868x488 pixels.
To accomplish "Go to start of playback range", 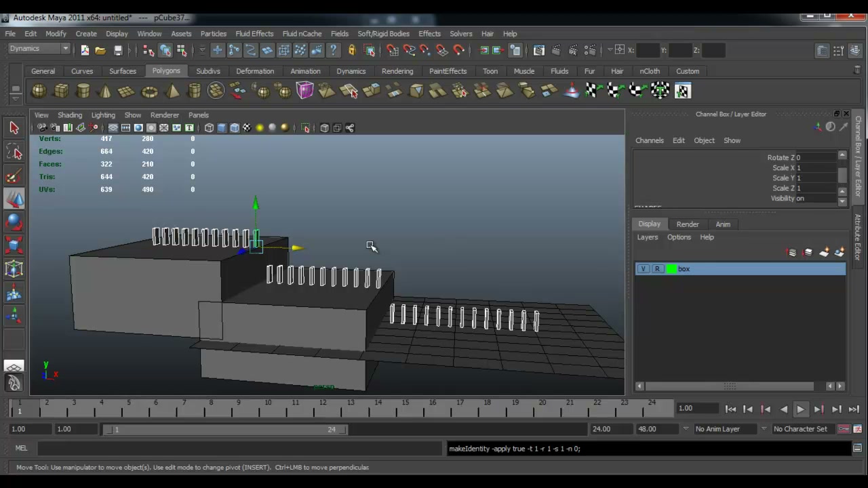I will coord(730,409).
